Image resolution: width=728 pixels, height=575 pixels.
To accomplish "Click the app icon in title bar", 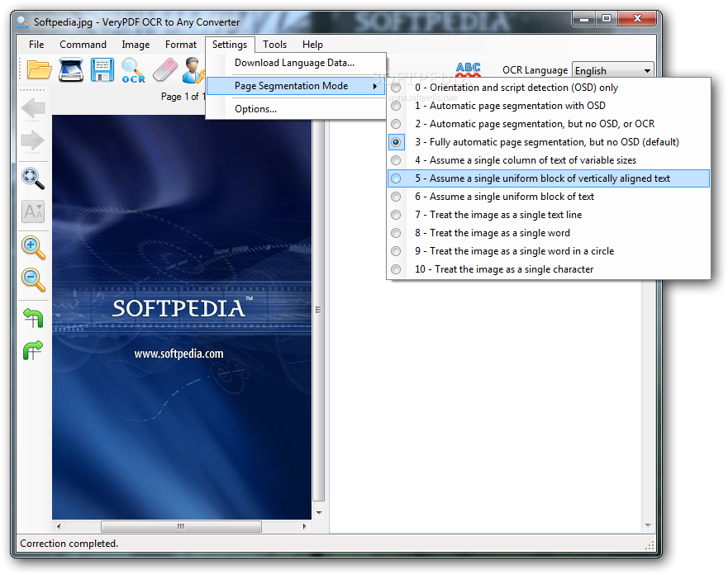I will pos(22,21).
